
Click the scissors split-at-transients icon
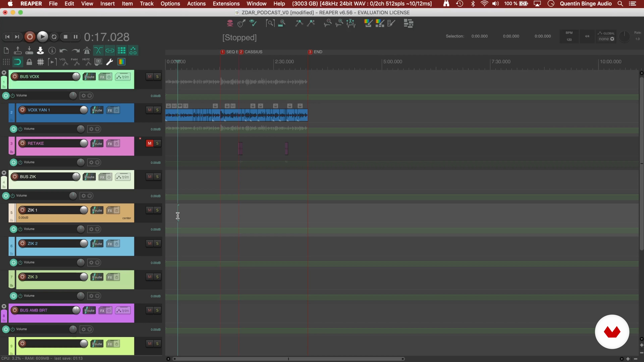(x=351, y=23)
